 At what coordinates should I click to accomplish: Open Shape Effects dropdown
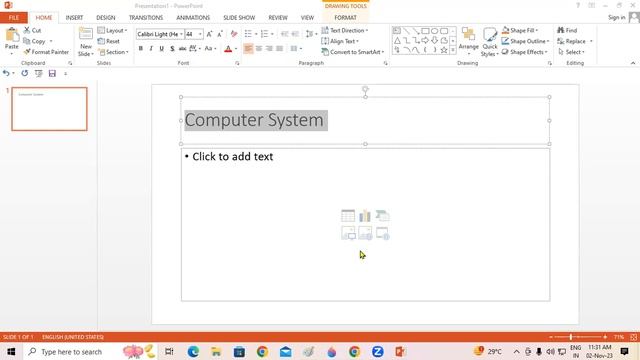pos(524,52)
